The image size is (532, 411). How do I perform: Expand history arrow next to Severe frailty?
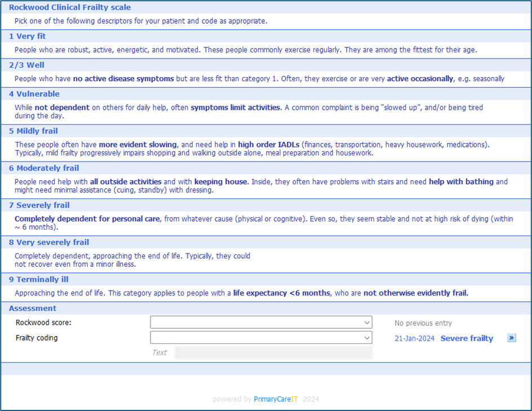[x=511, y=338]
